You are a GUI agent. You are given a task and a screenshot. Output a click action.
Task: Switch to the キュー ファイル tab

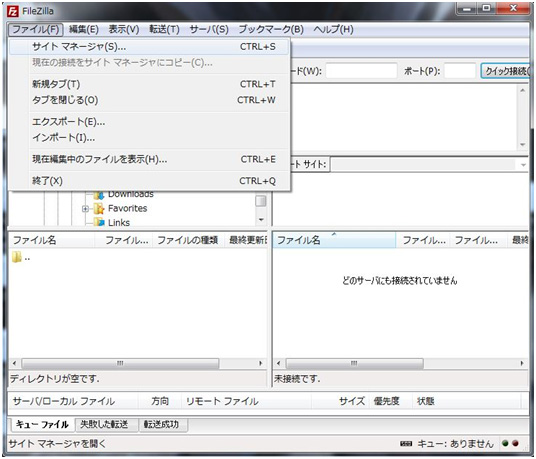[x=42, y=424]
